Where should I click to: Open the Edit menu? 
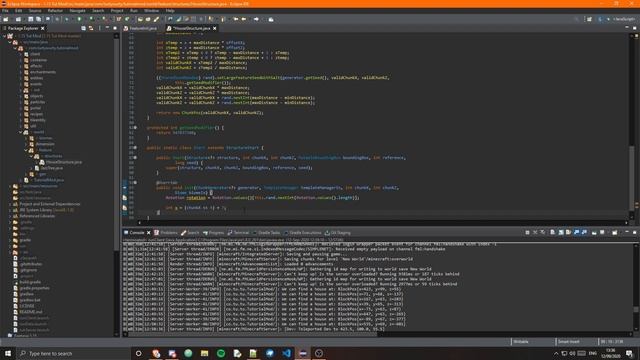(x=18, y=11)
